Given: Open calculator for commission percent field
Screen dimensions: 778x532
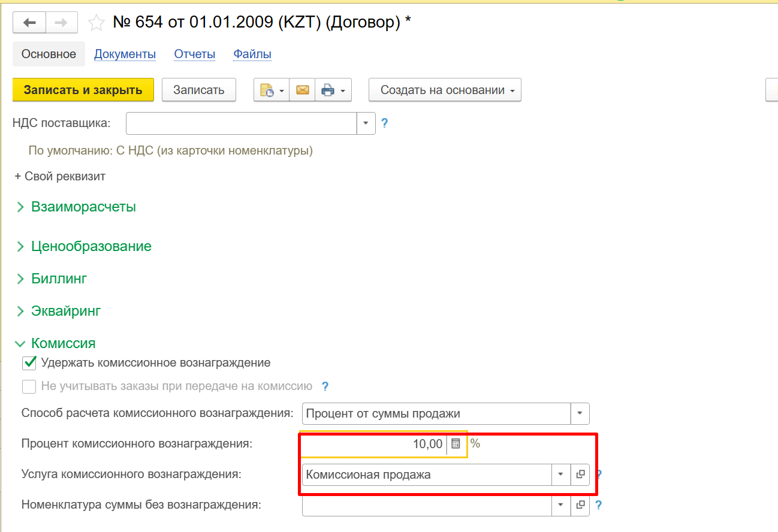Looking at the screenshot, I should 456,444.
